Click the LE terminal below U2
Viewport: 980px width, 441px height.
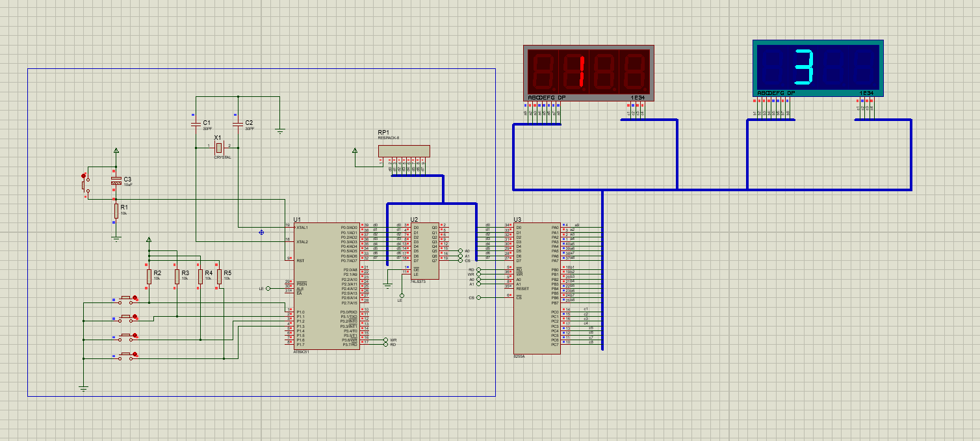[401, 295]
